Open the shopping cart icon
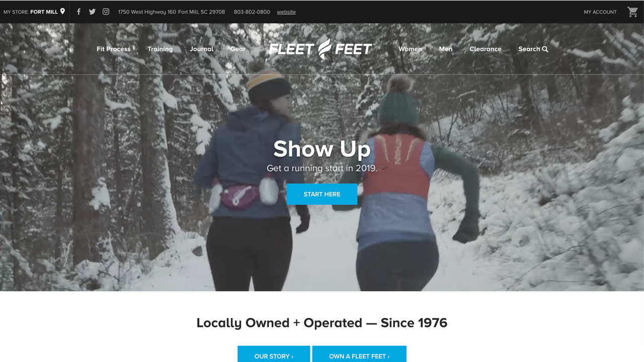The height and width of the screenshot is (362, 644). (632, 12)
